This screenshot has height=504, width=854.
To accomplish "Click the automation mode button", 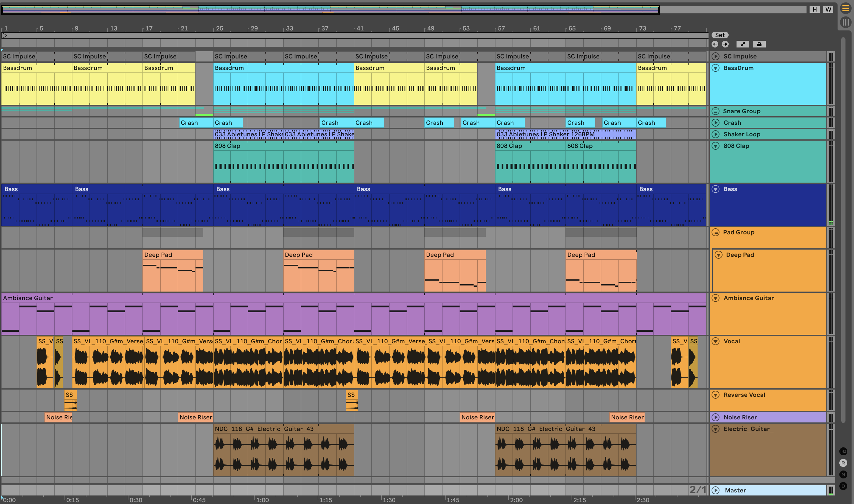I will [743, 44].
